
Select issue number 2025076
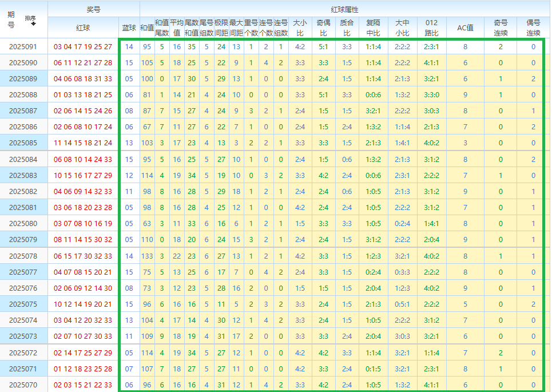[x=23, y=288]
